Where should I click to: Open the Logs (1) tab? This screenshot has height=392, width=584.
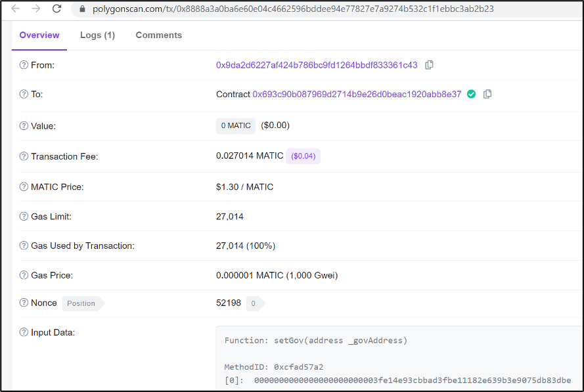click(98, 35)
